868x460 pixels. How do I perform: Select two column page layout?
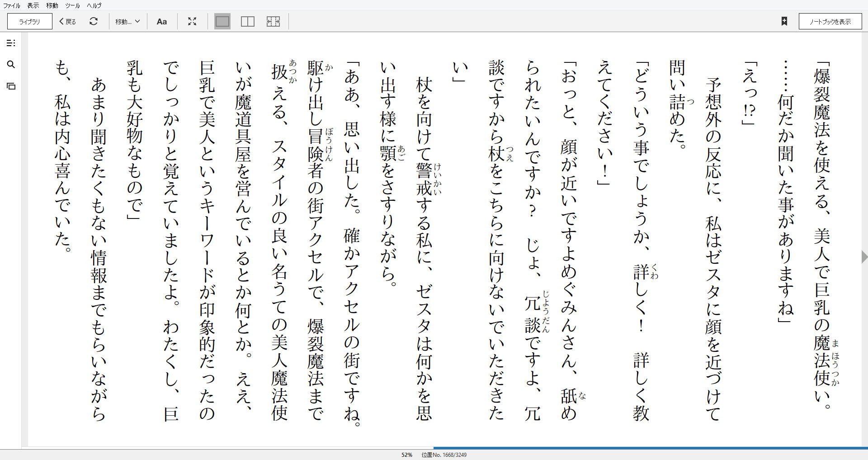coord(247,21)
